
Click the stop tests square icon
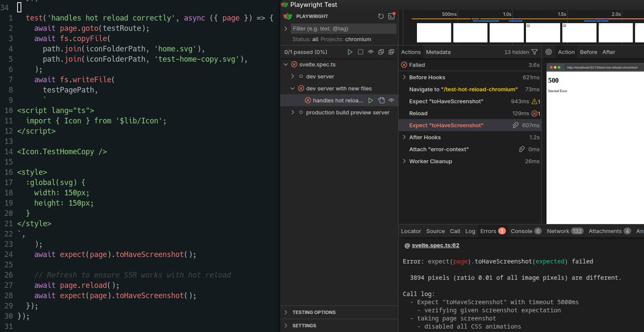click(361, 52)
